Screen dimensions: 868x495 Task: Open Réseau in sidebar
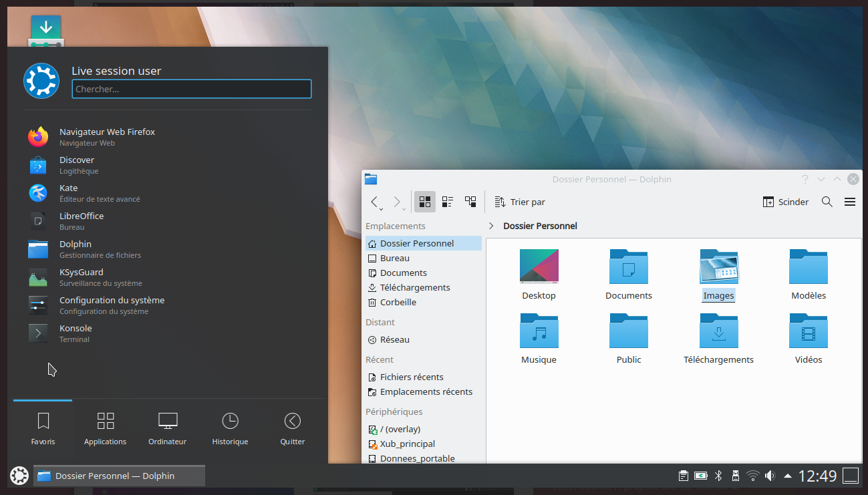click(424, 339)
